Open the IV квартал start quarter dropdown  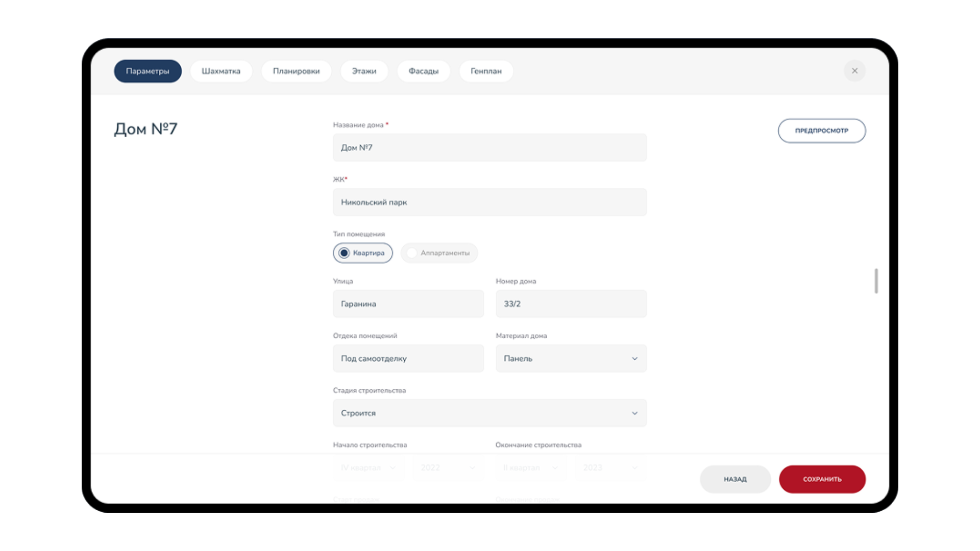point(368,468)
